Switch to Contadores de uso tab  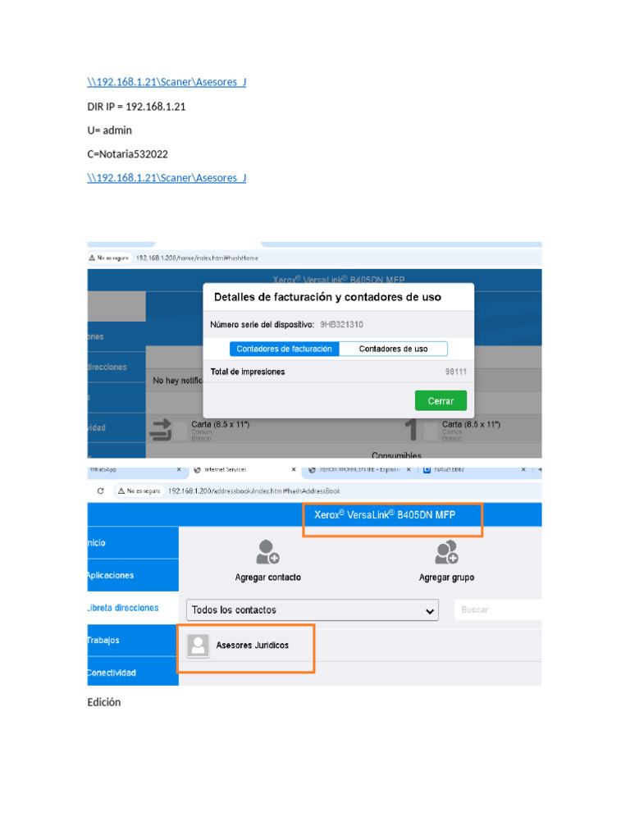coord(393,349)
